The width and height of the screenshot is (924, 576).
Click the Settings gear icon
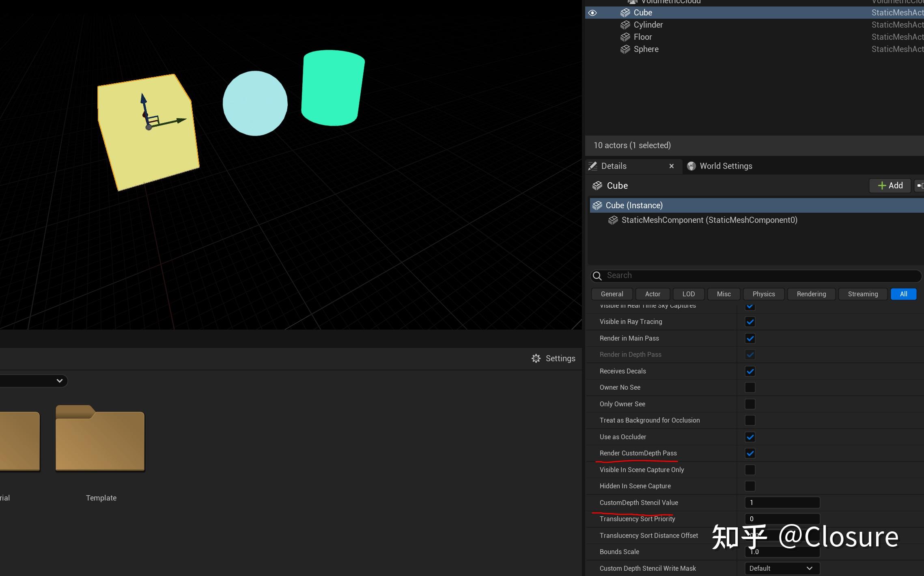pyautogui.click(x=536, y=358)
